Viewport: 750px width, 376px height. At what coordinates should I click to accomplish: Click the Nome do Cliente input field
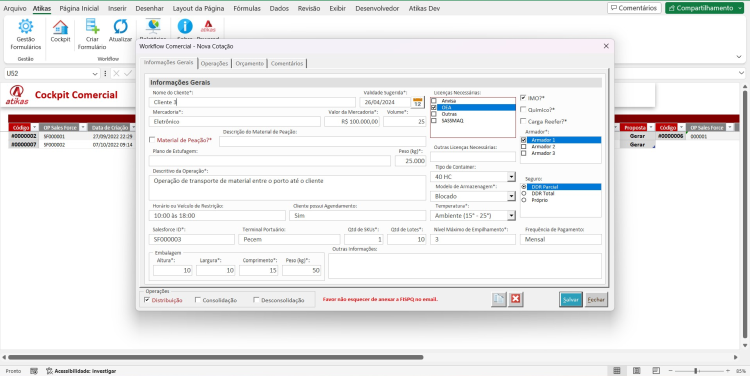click(x=252, y=102)
